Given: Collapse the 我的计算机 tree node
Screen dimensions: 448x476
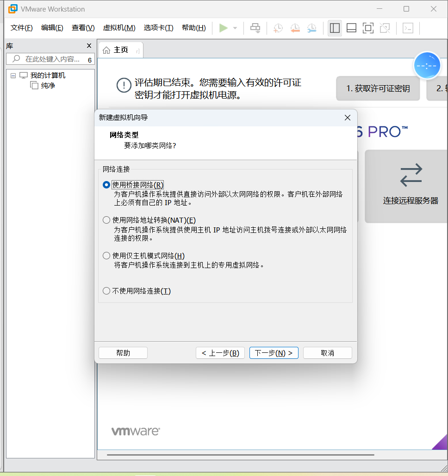Looking at the screenshot, I should pos(13,75).
